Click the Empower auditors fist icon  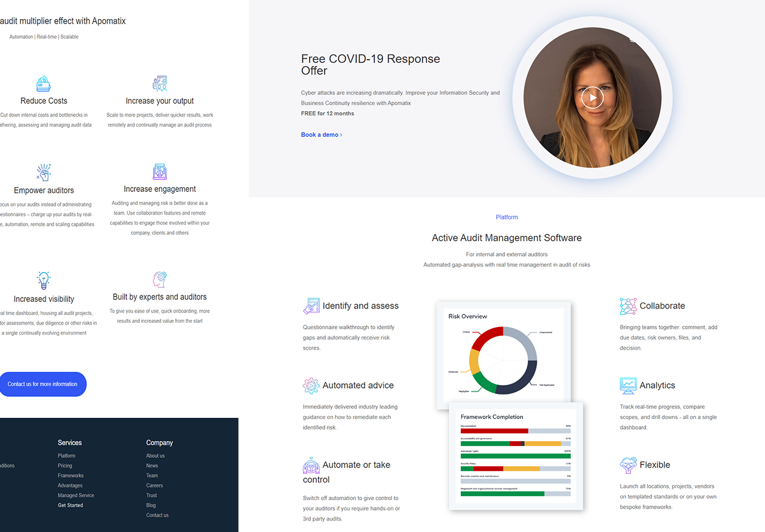click(44, 172)
